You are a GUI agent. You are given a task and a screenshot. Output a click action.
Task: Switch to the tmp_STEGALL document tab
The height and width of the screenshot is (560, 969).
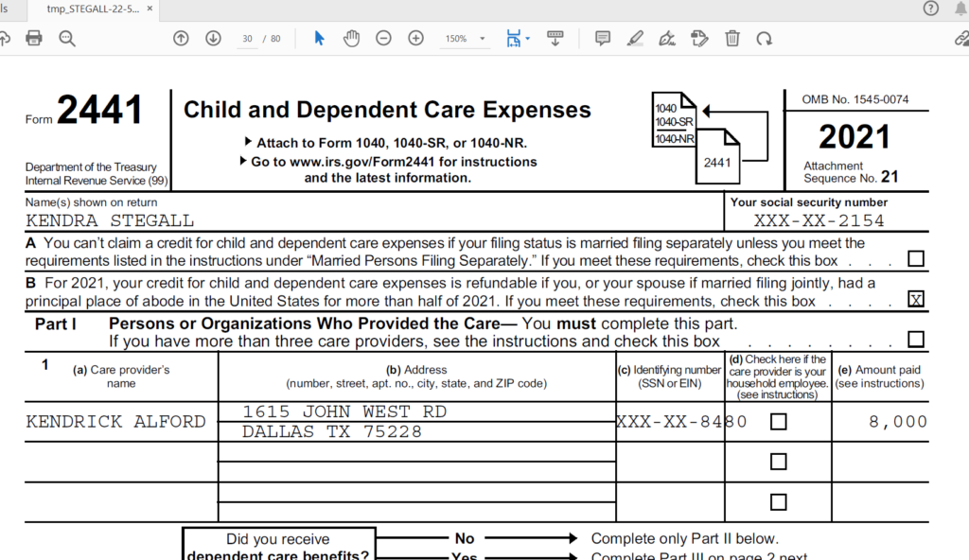point(92,9)
